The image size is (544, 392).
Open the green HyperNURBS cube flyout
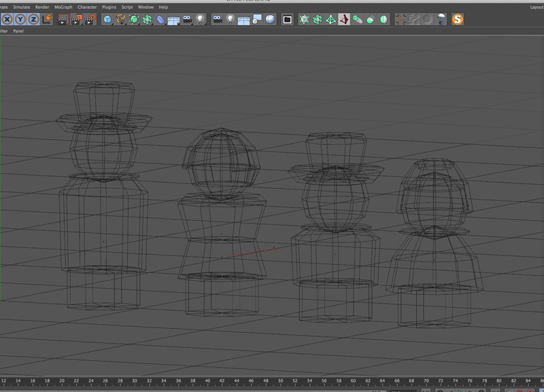(134, 20)
